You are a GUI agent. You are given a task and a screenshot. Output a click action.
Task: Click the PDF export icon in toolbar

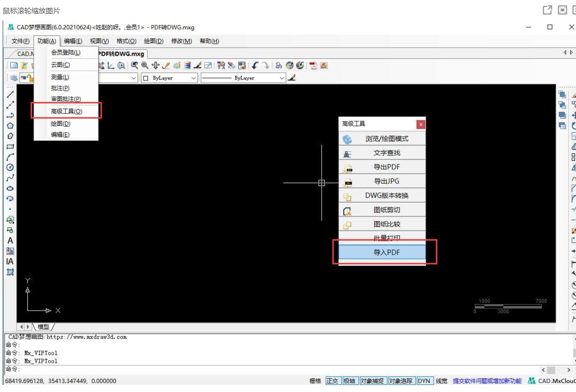[x=314, y=66]
